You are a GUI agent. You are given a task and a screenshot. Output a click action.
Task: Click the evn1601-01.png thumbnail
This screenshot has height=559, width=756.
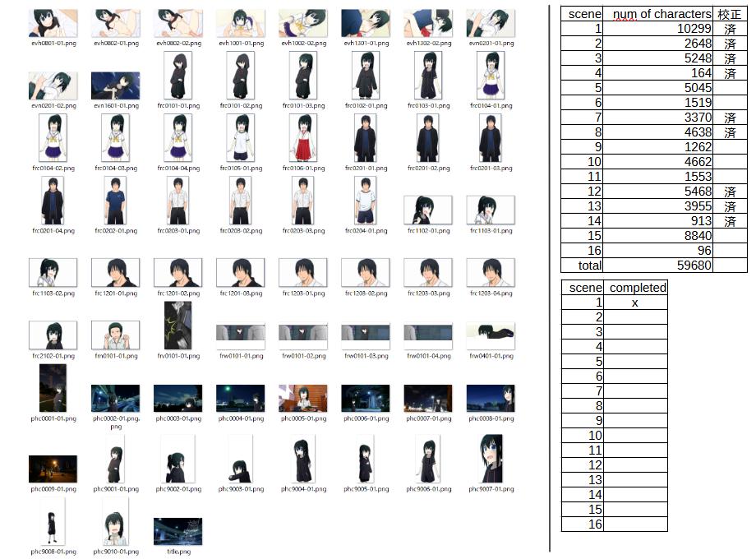(115, 85)
